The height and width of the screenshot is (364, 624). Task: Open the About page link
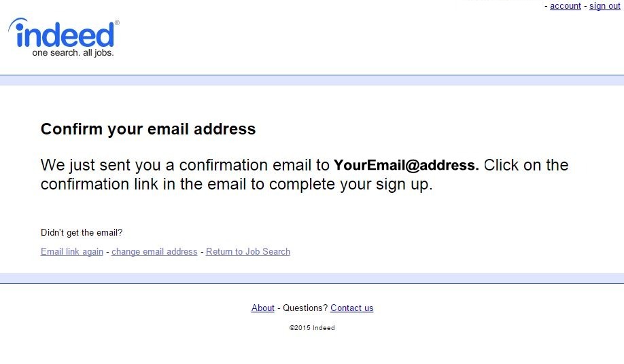click(x=262, y=308)
